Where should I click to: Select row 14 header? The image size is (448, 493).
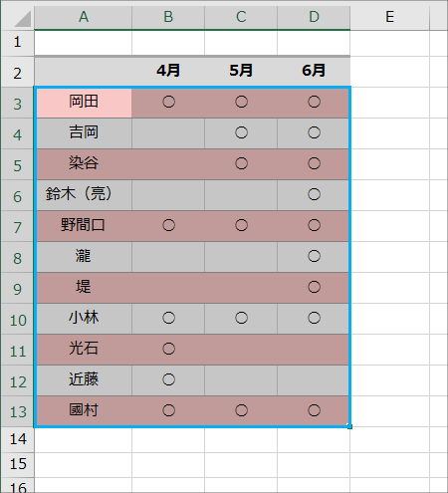click(17, 439)
